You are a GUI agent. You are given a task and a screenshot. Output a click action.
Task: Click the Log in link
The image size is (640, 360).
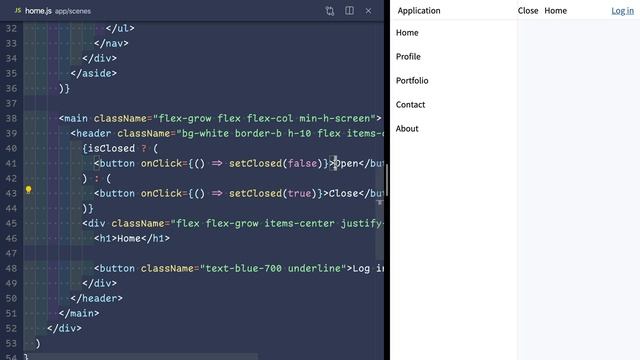click(x=622, y=11)
